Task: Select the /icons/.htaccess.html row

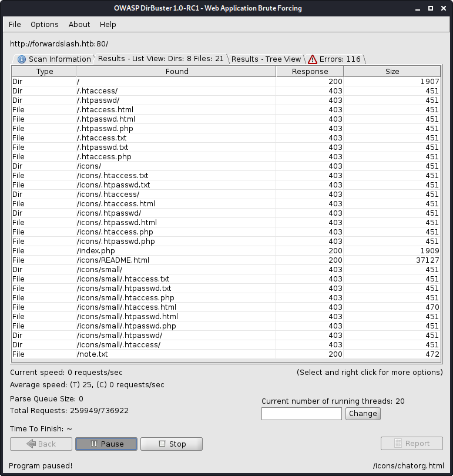Action: point(226,203)
